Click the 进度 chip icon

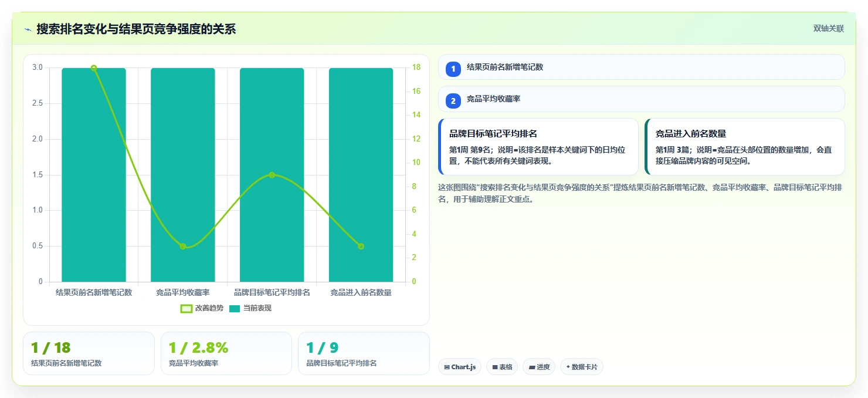click(x=532, y=367)
